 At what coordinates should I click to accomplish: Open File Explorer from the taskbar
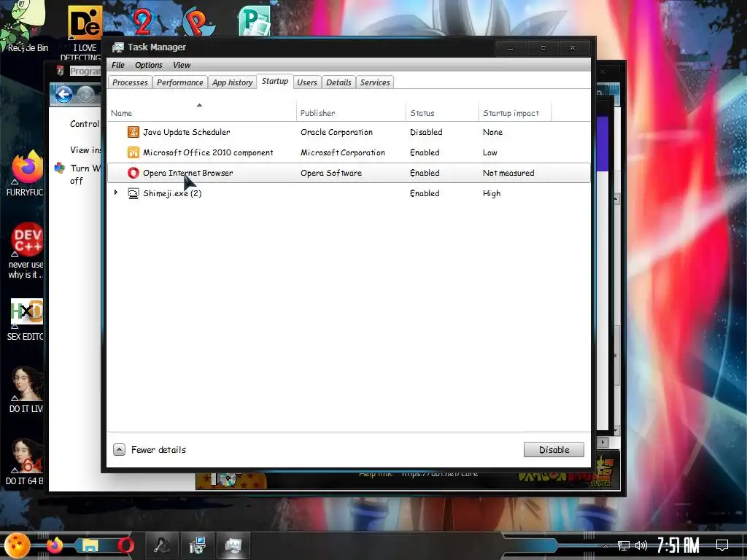pyautogui.click(x=90, y=545)
